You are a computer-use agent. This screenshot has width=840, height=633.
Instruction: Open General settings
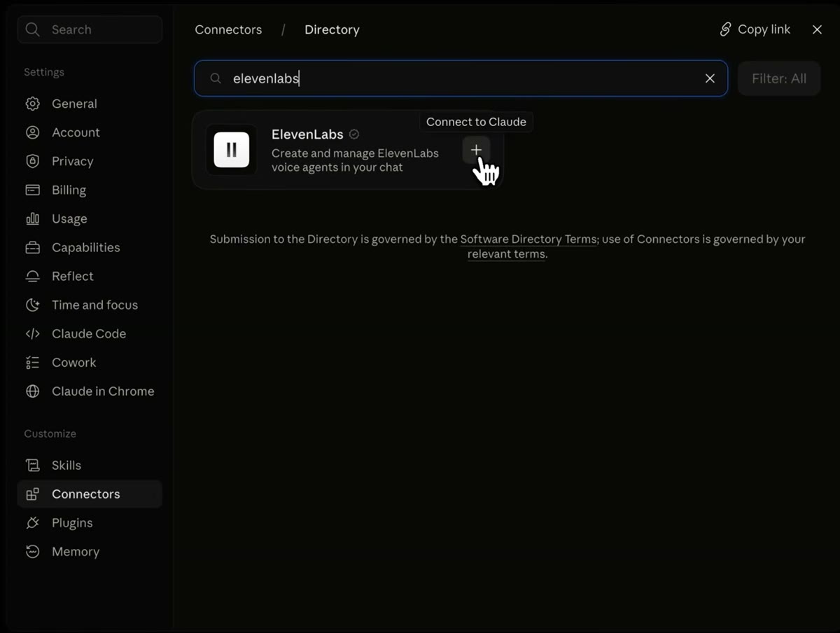[x=90, y=104]
